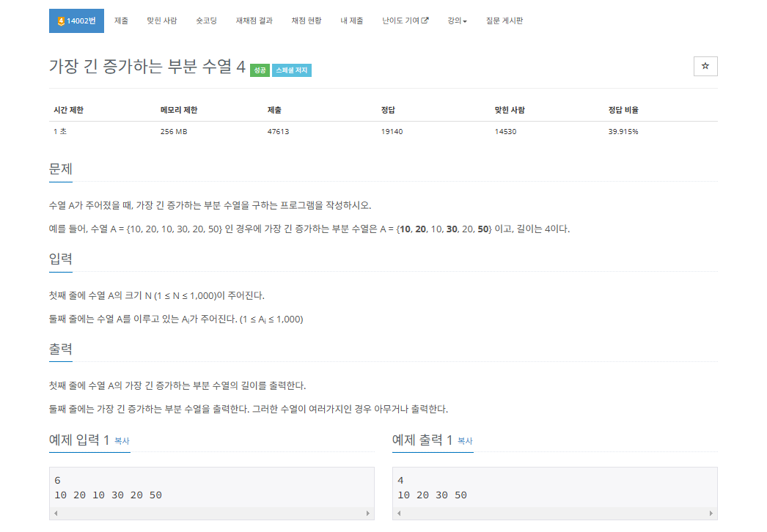767x532 pixels.
Task: Click the gold tier badge icon beside 14002번
Action: point(61,21)
